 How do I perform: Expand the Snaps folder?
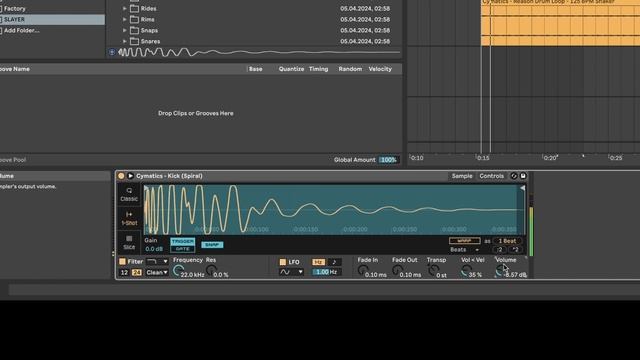pyautogui.click(x=124, y=30)
